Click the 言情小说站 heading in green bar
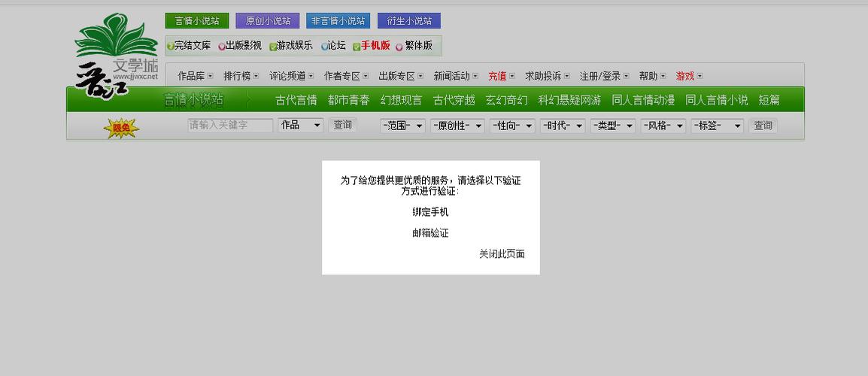 (x=194, y=100)
